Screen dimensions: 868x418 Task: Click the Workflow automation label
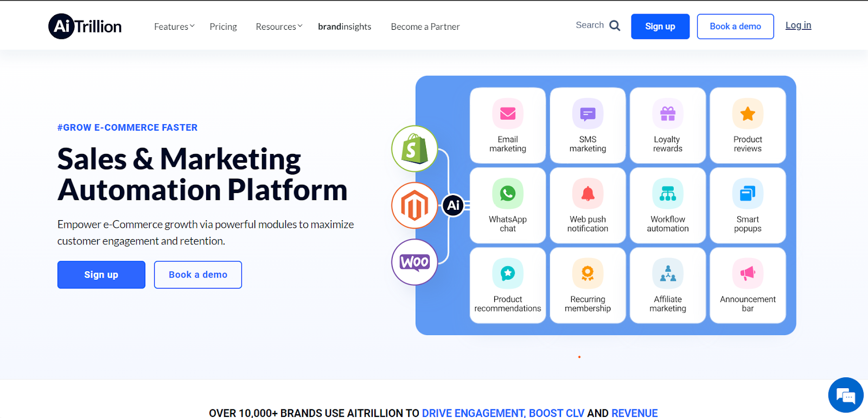coord(668,224)
